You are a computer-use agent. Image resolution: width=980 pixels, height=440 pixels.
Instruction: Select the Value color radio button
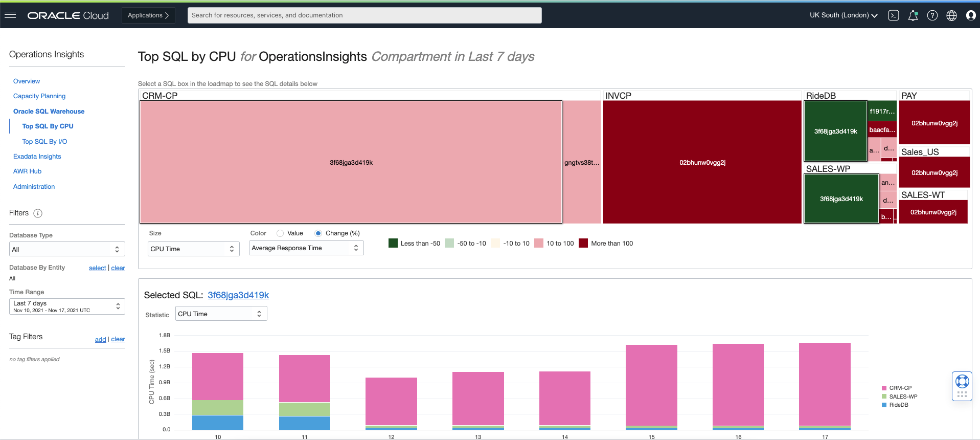tap(280, 233)
